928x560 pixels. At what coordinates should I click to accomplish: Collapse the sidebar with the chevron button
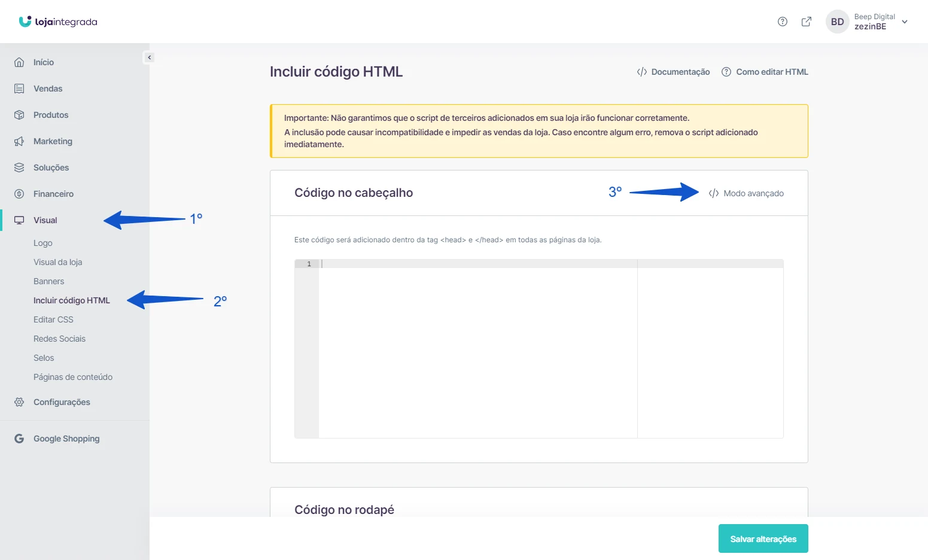tap(149, 57)
